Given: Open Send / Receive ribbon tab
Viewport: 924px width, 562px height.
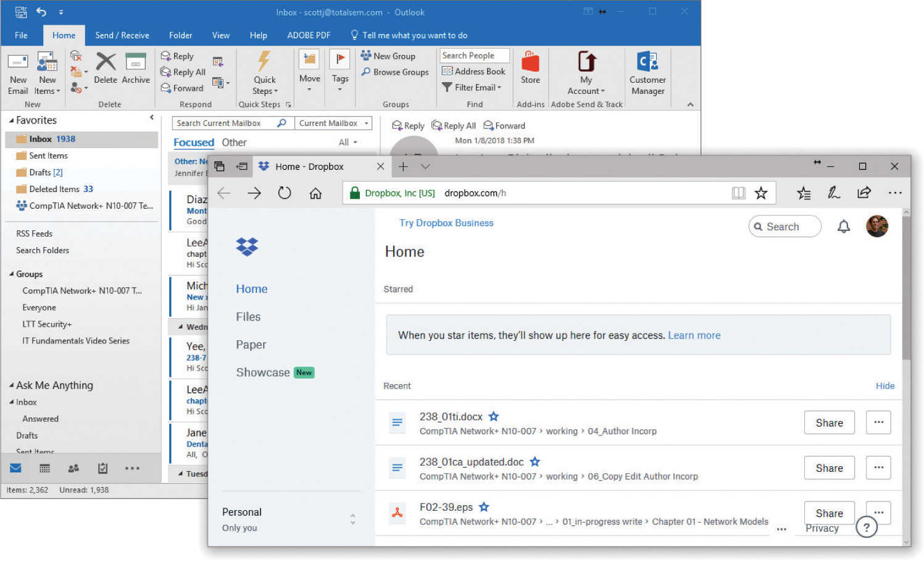Looking at the screenshot, I should pyautogui.click(x=122, y=35).
